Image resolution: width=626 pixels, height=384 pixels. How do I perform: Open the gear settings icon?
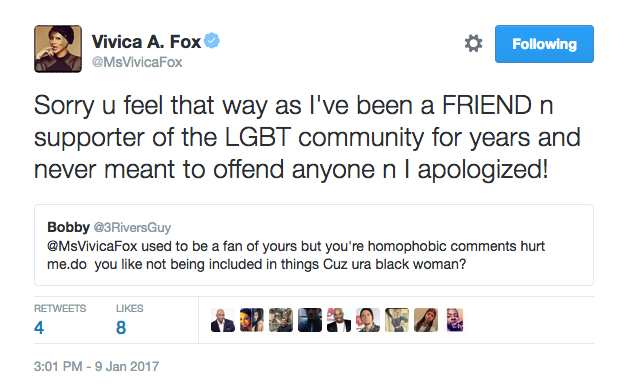[x=473, y=44]
